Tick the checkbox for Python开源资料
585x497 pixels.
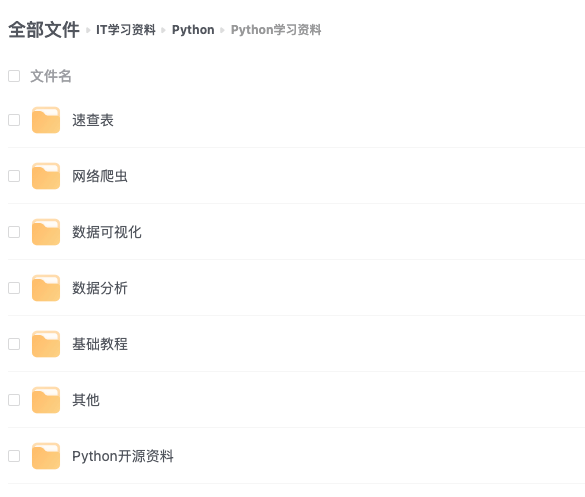[x=14, y=456]
